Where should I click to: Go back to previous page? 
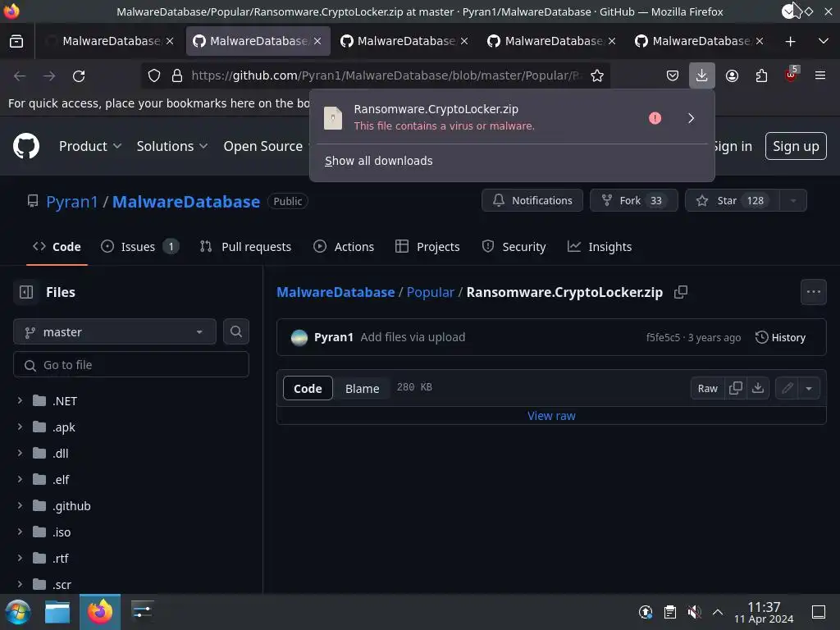click(20, 76)
